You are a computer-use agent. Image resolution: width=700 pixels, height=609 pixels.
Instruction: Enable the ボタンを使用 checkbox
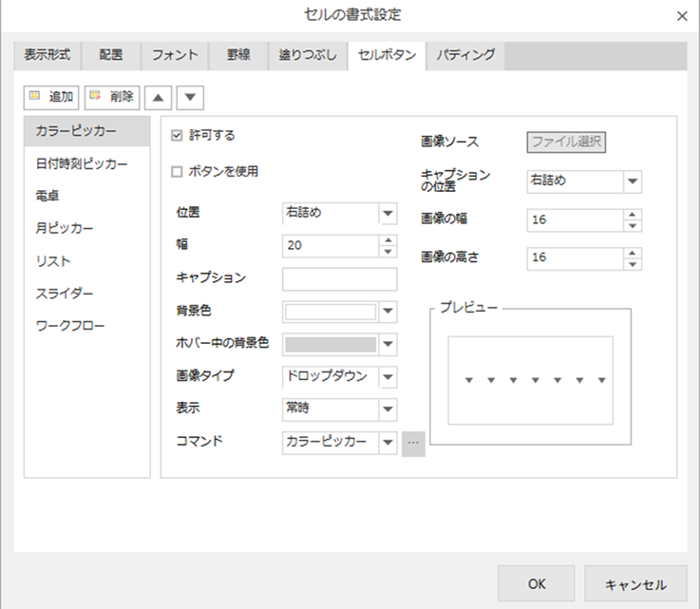point(176,172)
